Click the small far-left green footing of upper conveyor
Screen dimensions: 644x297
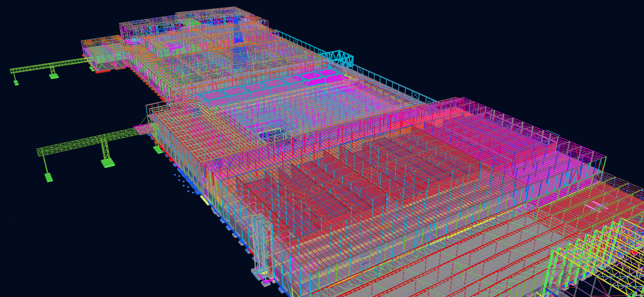[16, 82]
